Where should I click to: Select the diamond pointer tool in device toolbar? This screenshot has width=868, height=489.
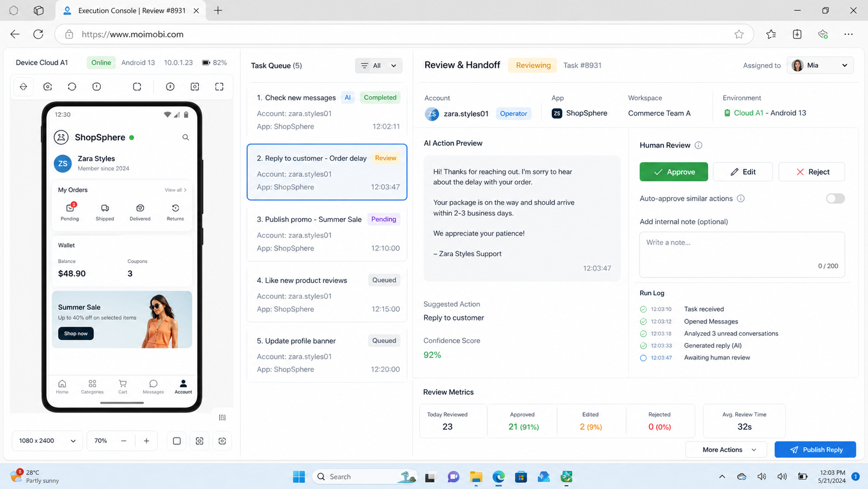pyautogui.click(x=23, y=87)
